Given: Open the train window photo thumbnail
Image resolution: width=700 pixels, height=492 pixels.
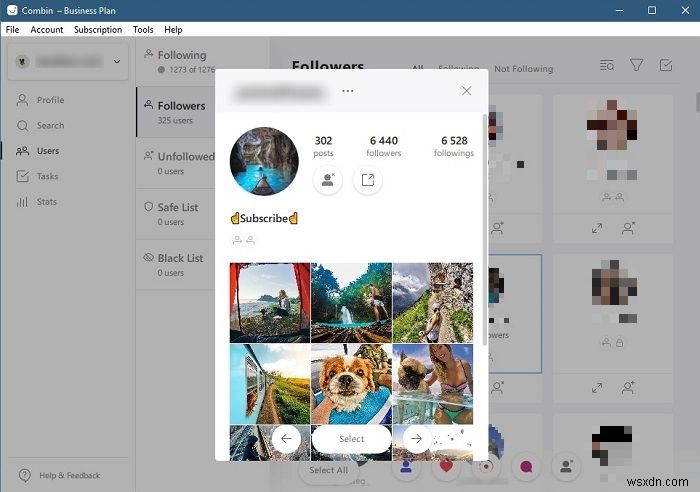Looking at the screenshot, I should tap(270, 384).
